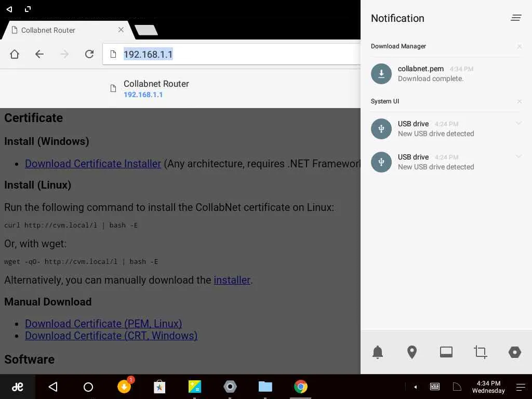Expand second USB drive notification chevron
This screenshot has width=532, height=399.
[518, 156]
